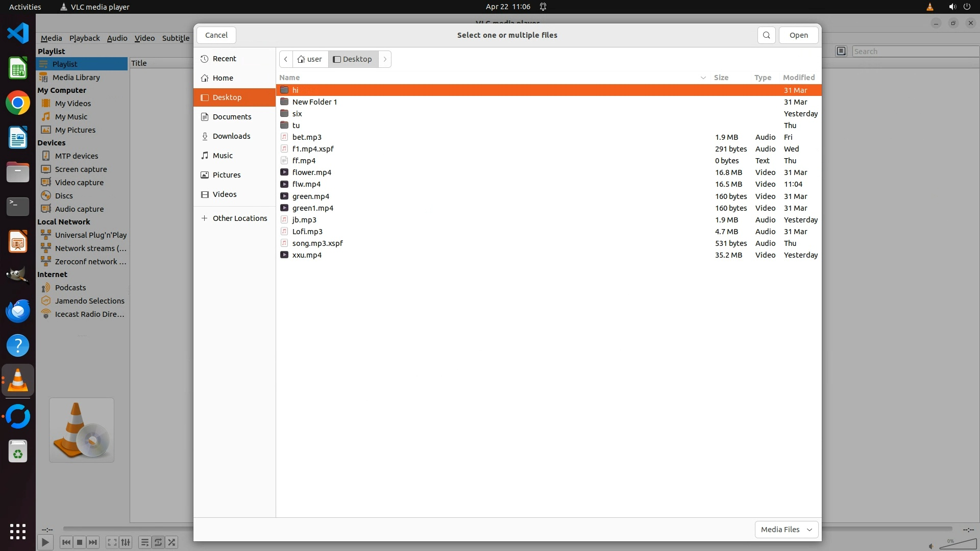Open the Media Files filter dropdown
This screenshot has width=980, height=551.
pyautogui.click(x=786, y=530)
